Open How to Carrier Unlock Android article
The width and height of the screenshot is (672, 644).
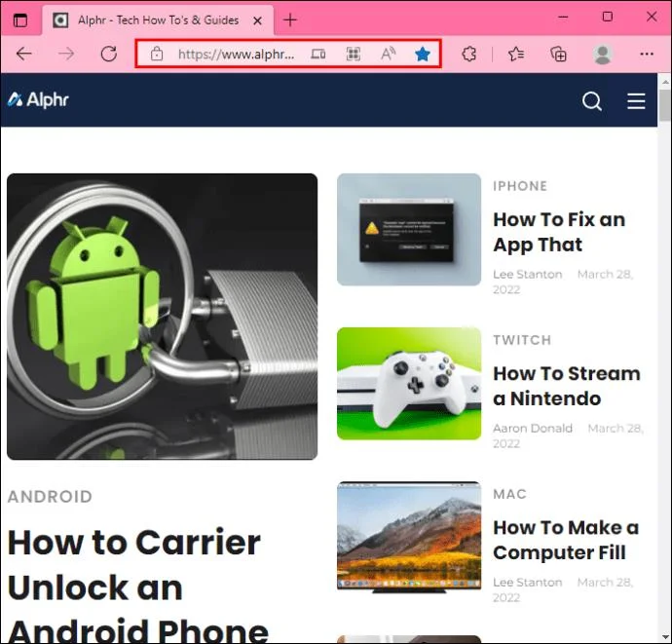(x=138, y=587)
